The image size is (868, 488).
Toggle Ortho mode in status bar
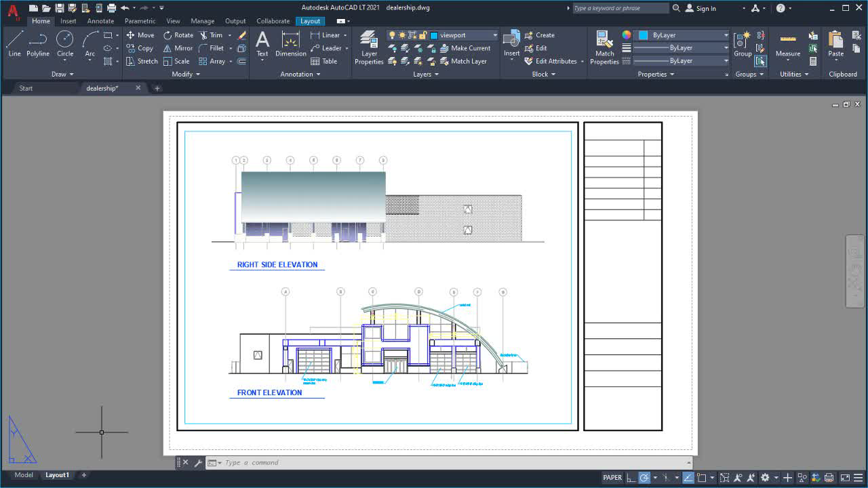click(631, 477)
